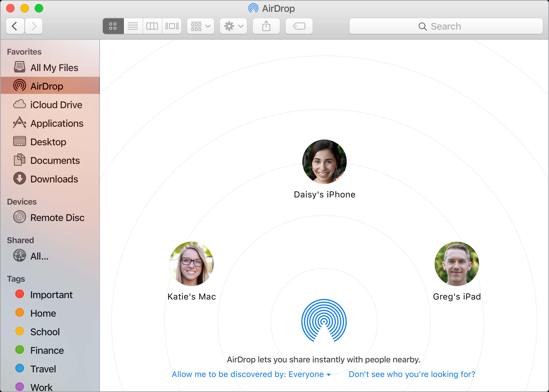This screenshot has width=549, height=392.
Task: Select the Remote Disc icon
Action: [20, 217]
